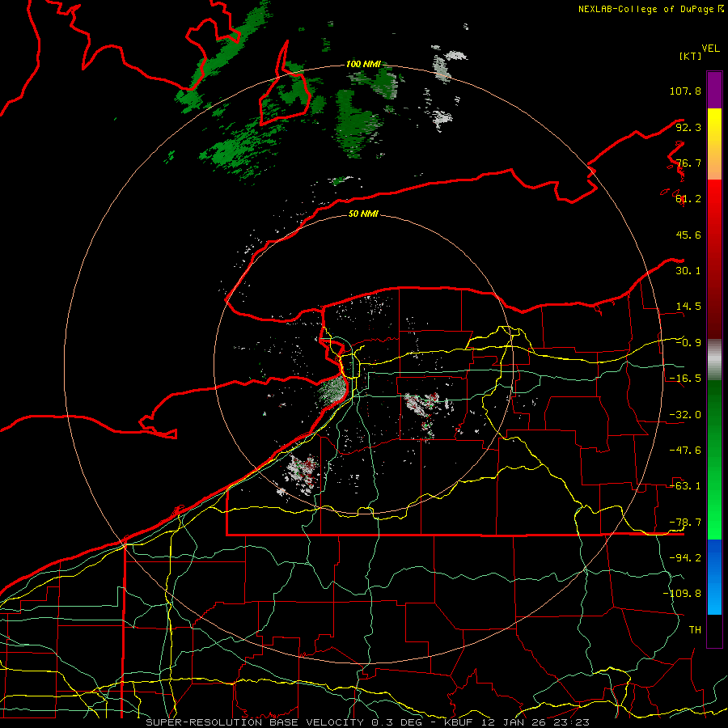Click the -78.7 velocity scale value
Screen dimensions: 728x728
coord(685,523)
